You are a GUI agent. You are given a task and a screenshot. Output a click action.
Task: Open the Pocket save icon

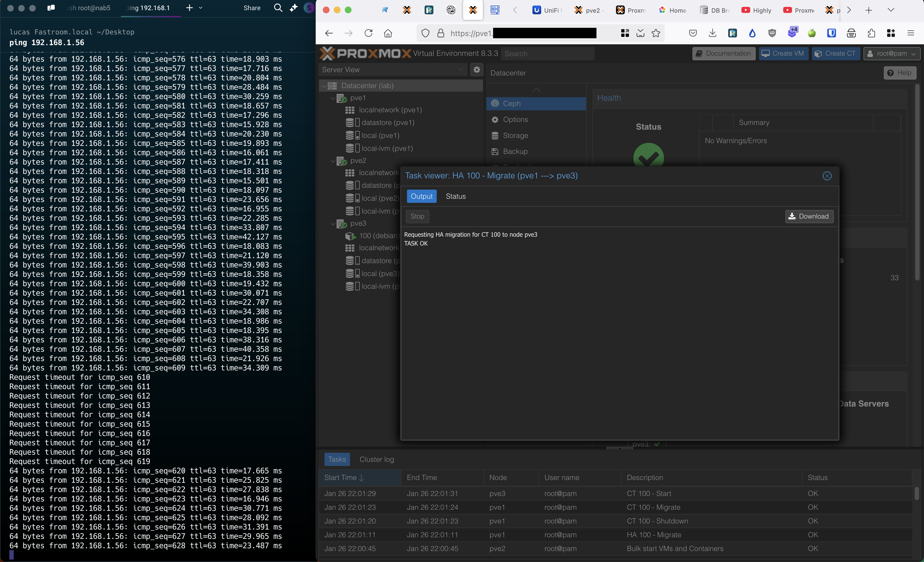(693, 33)
